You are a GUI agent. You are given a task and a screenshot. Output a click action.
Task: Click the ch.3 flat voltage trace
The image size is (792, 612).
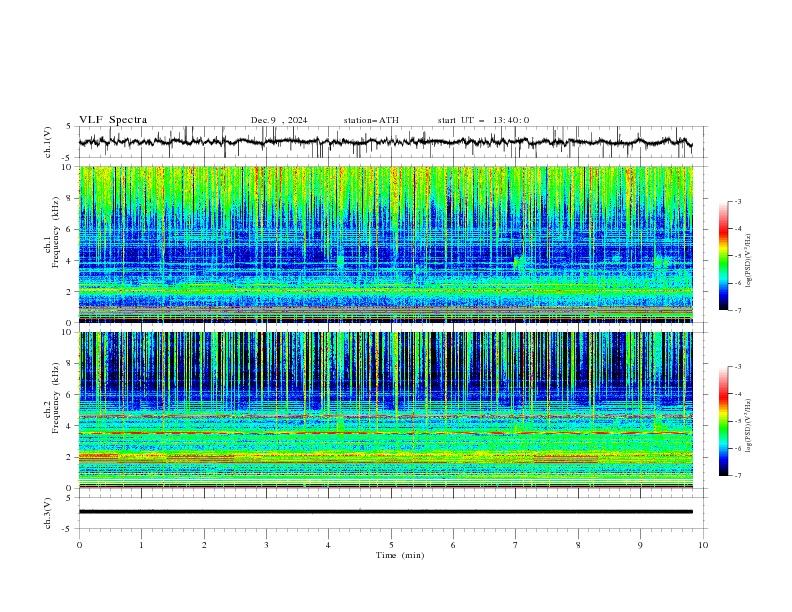(x=385, y=512)
